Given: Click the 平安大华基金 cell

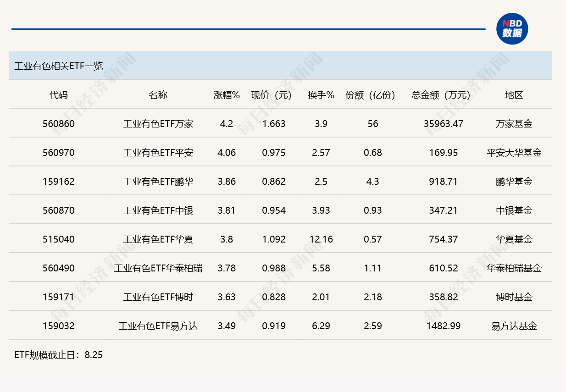Looking at the screenshot, I should pos(514,153).
